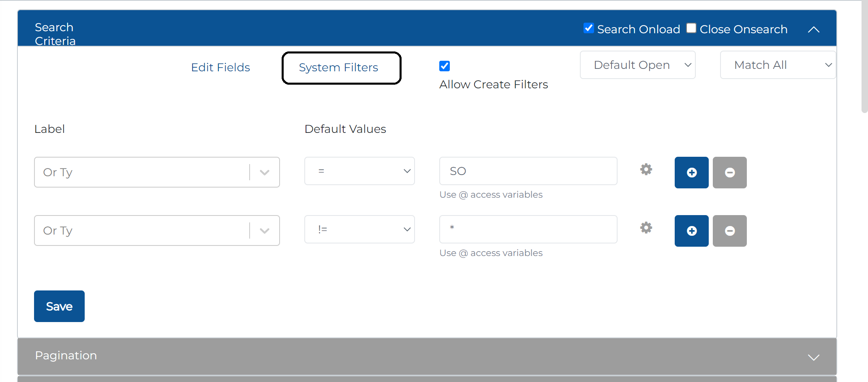Screen dimensions: 868x382
Task: Open the first Or Ty label selector
Action: pos(157,172)
